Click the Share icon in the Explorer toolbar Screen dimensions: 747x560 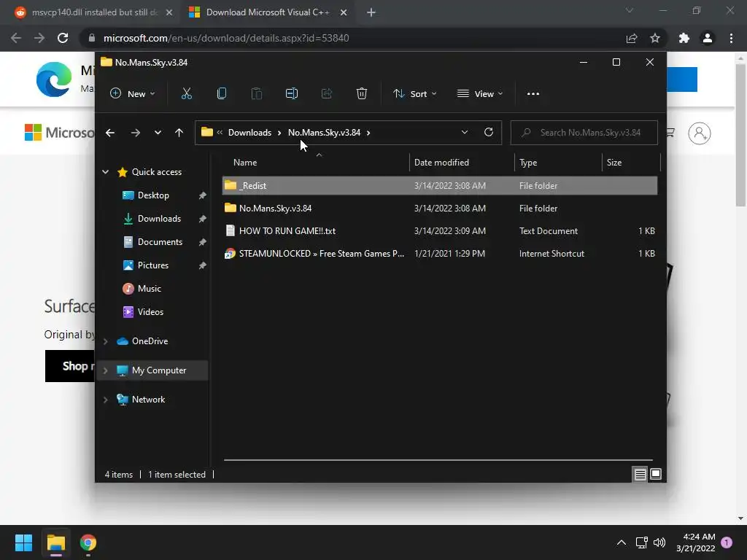(x=326, y=94)
